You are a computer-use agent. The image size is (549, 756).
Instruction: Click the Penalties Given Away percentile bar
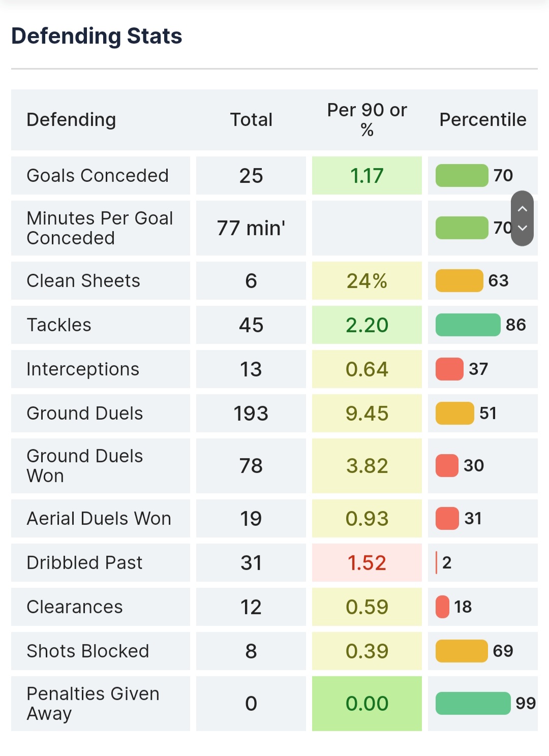pos(473,704)
